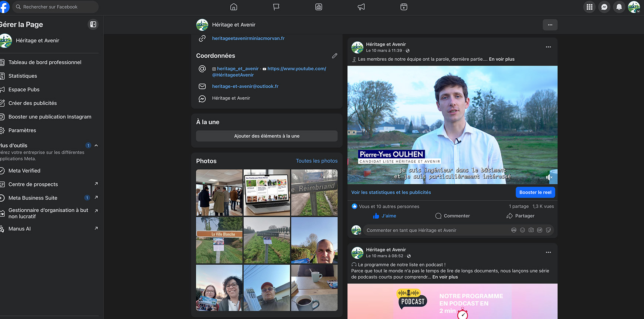This screenshot has height=319, width=644.
Task: Open the Pages flag icon
Action: pyautogui.click(x=276, y=7)
